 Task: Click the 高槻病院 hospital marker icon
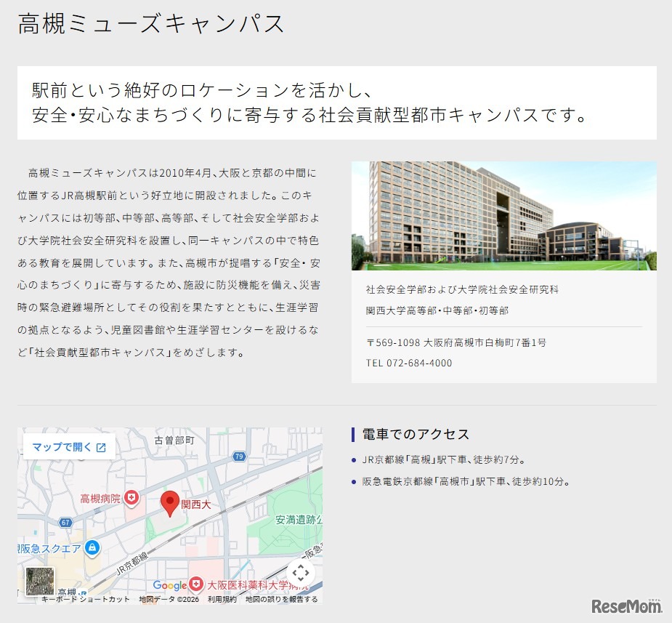coord(131,498)
